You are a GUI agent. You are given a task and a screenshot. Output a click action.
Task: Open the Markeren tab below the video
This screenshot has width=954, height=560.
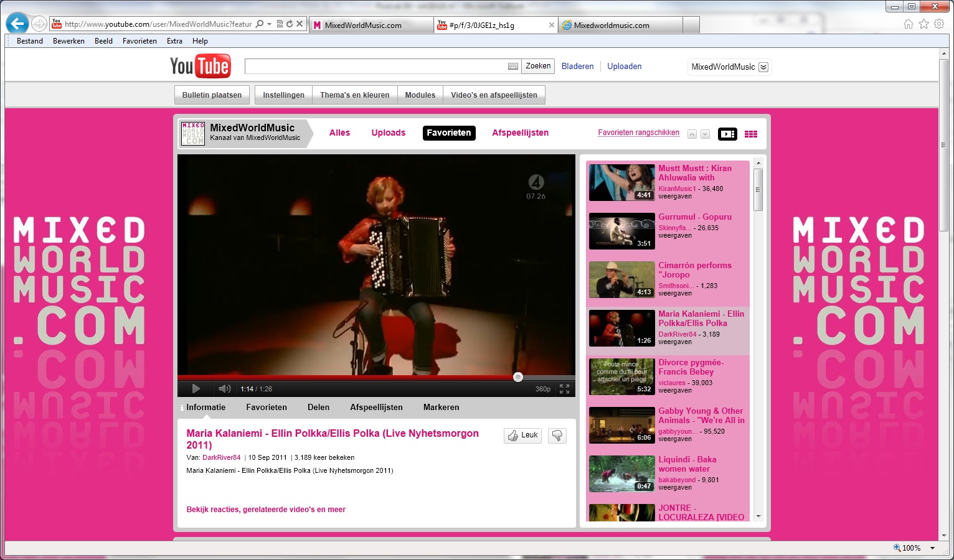(x=441, y=408)
